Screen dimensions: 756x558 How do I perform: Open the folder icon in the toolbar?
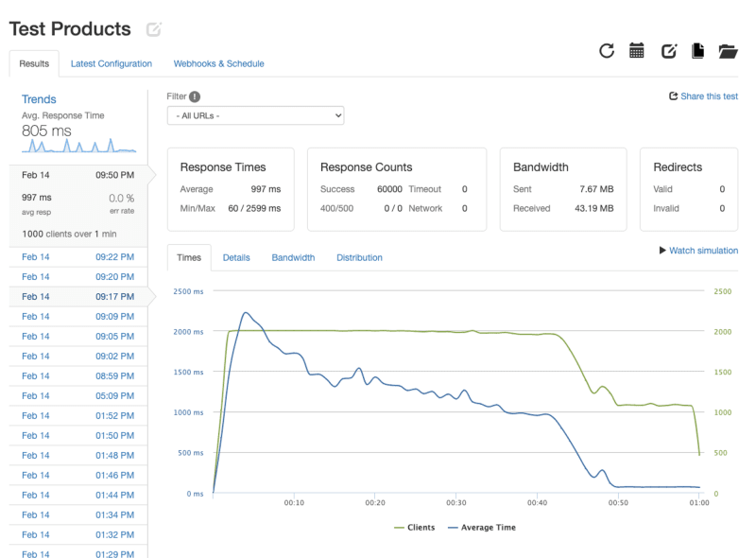pos(728,51)
